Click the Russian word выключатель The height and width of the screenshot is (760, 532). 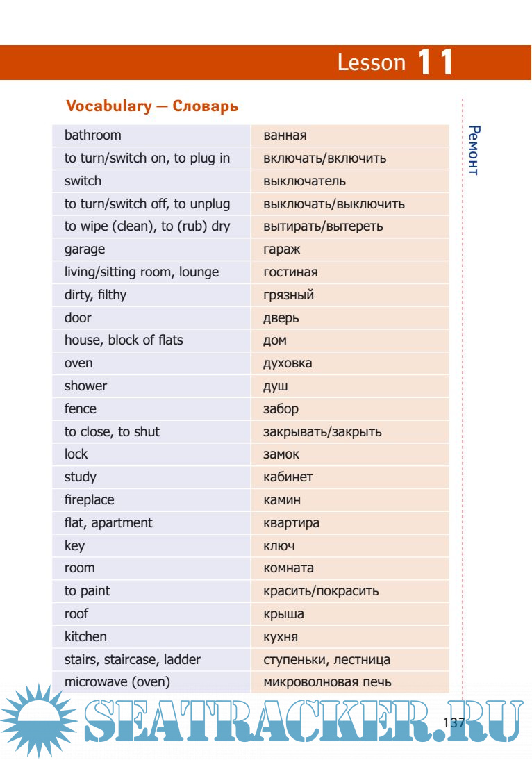(x=304, y=181)
